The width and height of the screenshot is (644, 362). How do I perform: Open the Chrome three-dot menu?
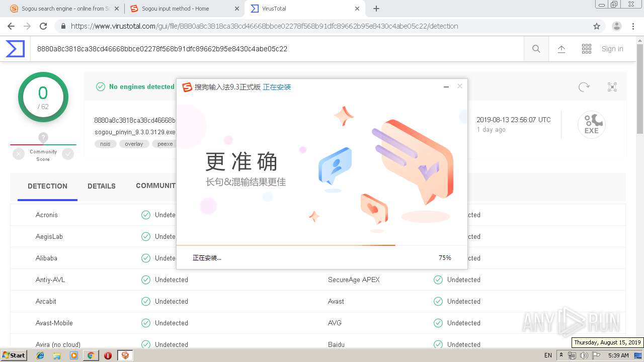633,26
